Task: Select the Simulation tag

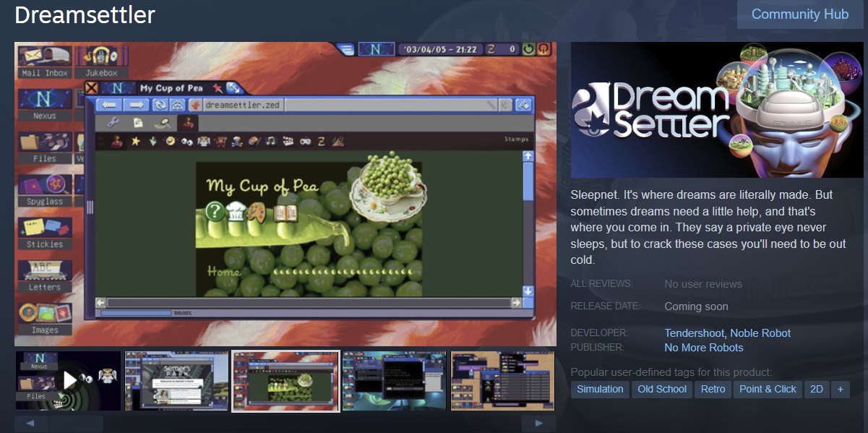Action: click(x=600, y=389)
